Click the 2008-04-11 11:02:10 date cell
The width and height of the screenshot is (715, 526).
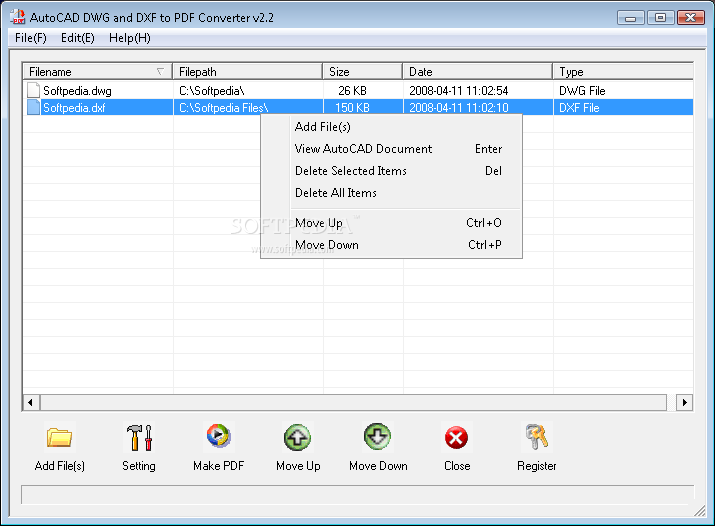(x=459, y=108)
